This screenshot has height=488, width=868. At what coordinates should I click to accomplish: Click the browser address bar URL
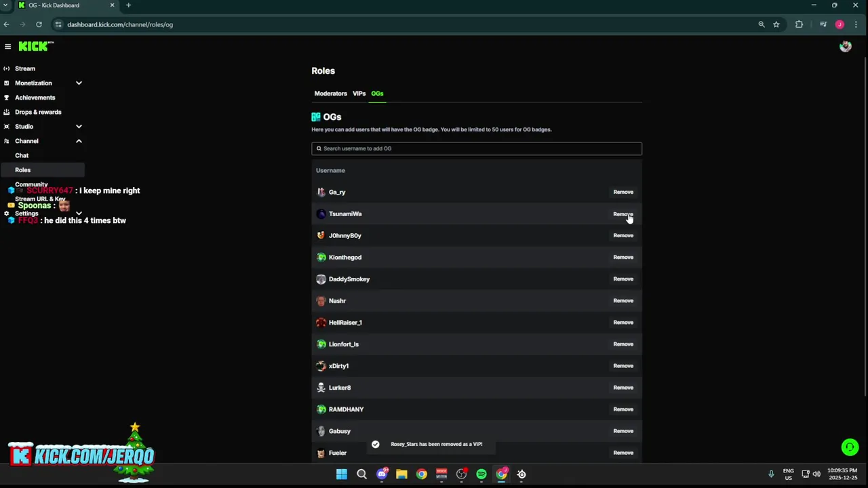120,24
